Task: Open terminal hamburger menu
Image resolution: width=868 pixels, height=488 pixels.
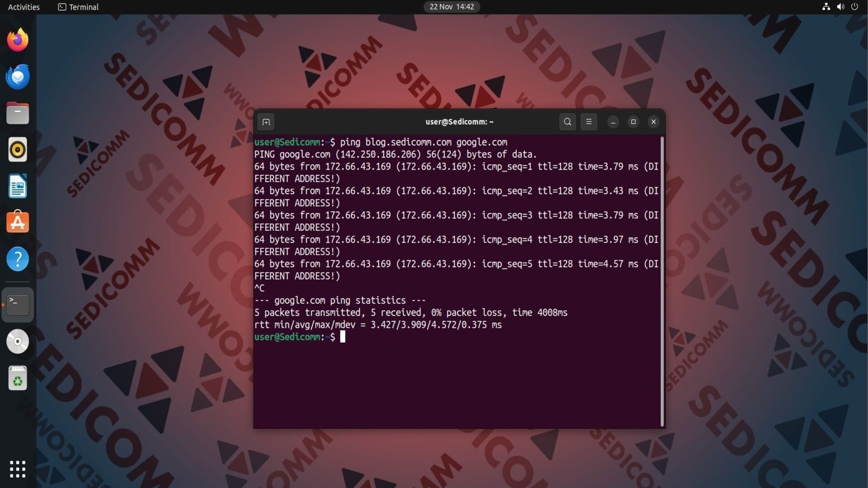Action: tap(589, 122)
